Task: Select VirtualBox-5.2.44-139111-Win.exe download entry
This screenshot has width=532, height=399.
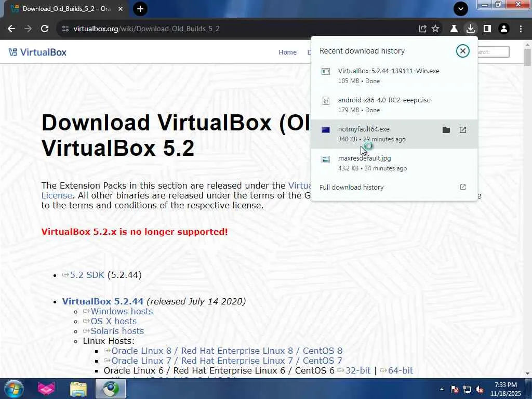Action: click(x=394, y=76)
